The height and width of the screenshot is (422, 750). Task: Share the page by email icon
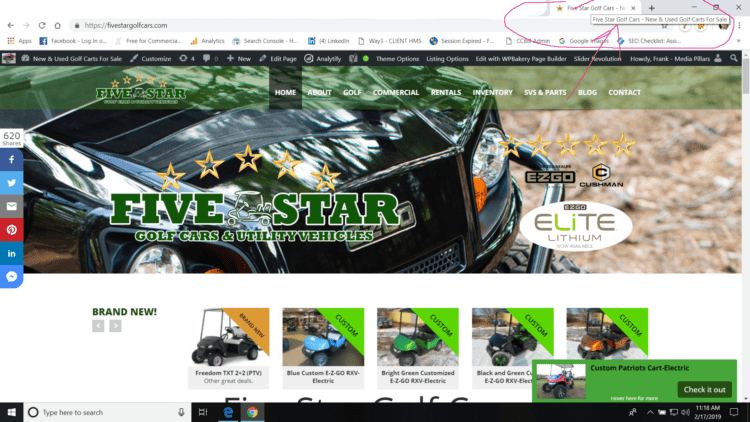pos(11,206)
